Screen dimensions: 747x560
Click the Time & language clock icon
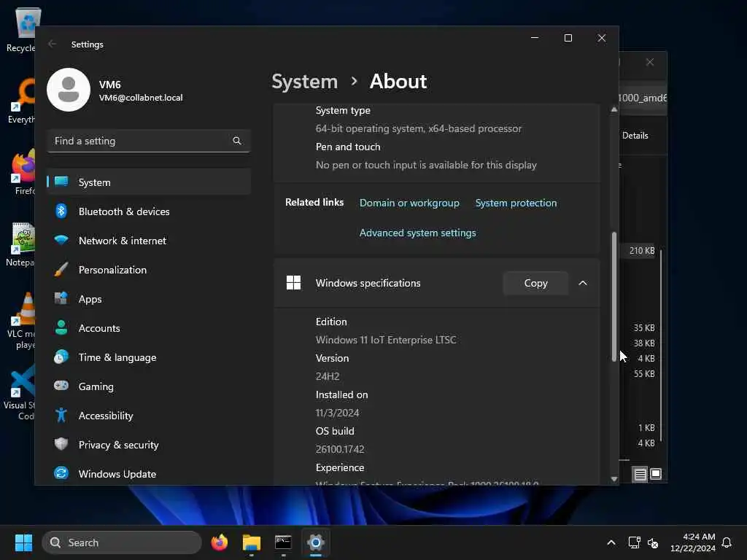tap(61, 357)
